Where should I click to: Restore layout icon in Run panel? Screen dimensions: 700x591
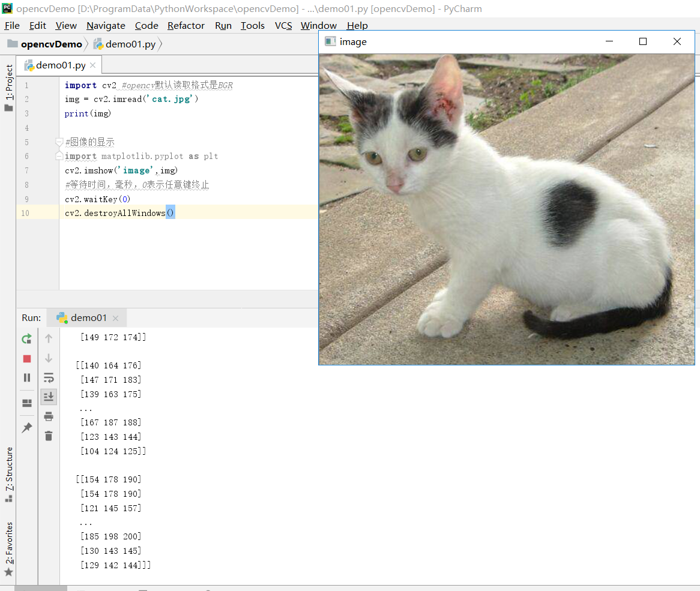[x=27, y=403]
